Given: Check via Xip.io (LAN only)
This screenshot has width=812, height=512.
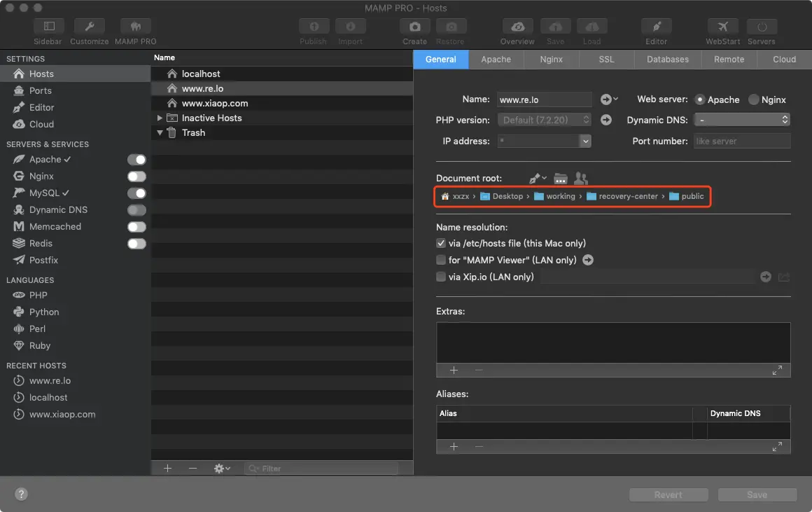Looking at the screenshot, I should tap(441, 277).
